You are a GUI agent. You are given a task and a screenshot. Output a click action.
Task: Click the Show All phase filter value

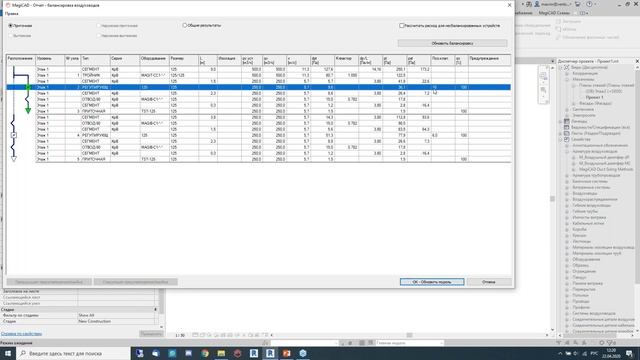pyautogui.click(x=116, y=315)
